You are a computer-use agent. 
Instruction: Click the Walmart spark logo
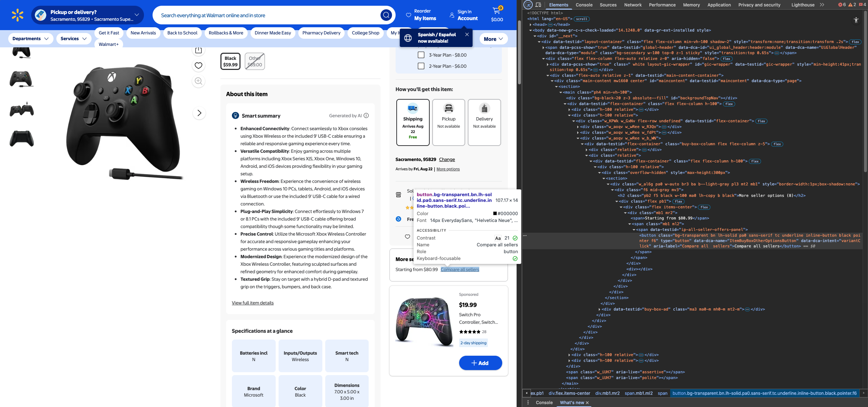[x=17, y=15]
